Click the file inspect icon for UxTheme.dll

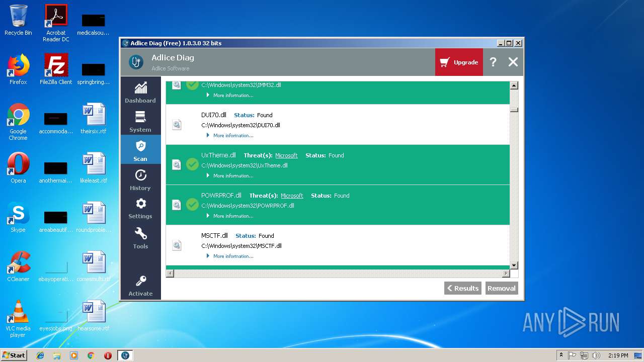click(177, 164)
